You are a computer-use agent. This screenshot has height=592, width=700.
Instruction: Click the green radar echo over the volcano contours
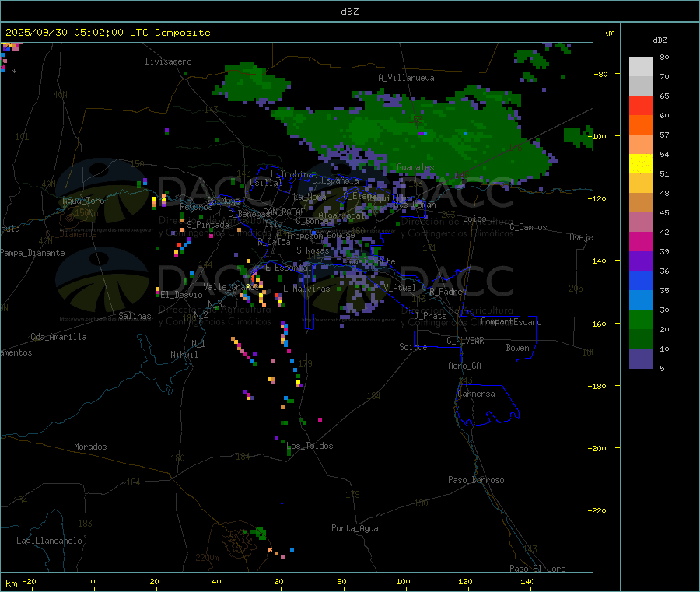point(259,532)
